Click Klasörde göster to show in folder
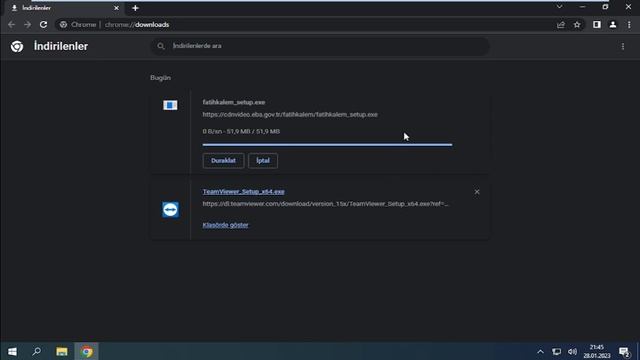 coord(225,225)
